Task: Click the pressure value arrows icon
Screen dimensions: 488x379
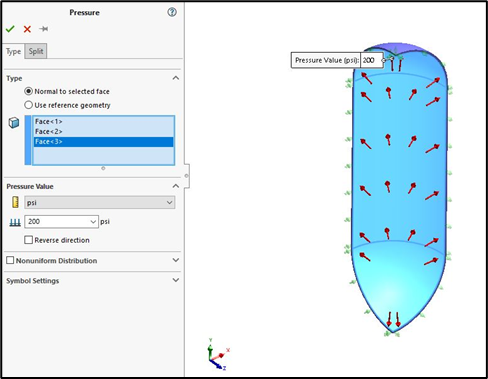Action: 15,222
